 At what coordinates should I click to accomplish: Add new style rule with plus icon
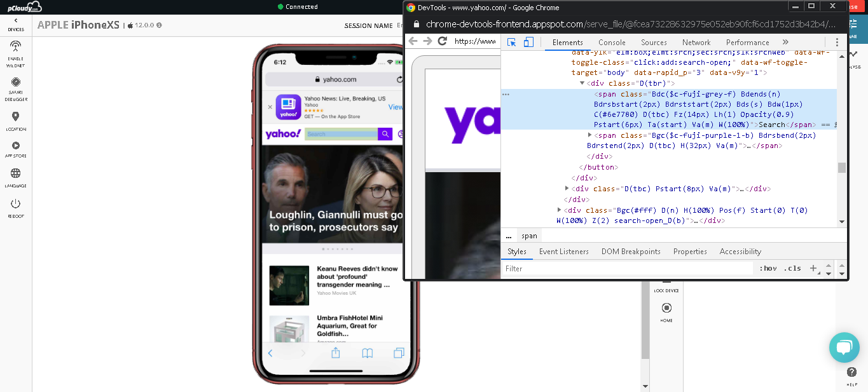click(813, 268)
